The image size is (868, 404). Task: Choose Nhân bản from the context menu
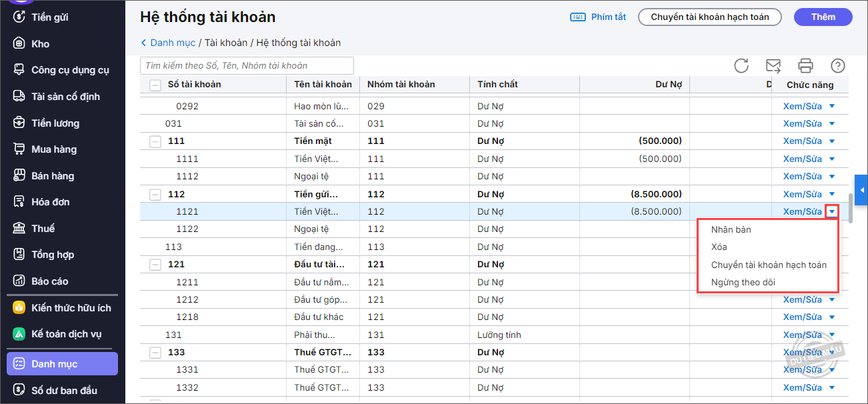click(x=731, y=230)
